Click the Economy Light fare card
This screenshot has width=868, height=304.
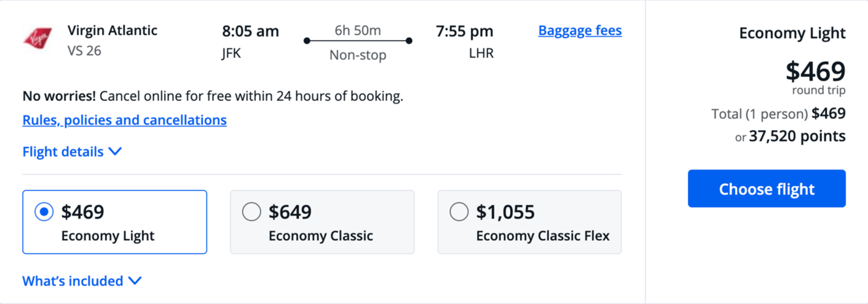point(115,222)
